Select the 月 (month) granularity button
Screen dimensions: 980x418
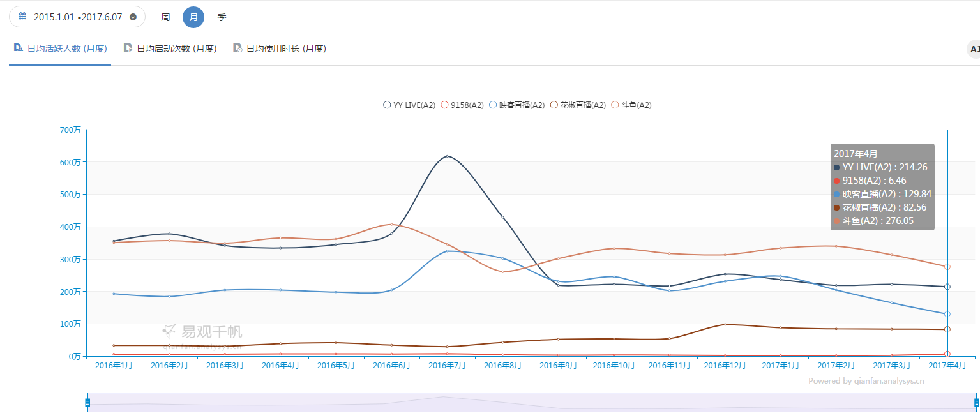(x=193, y=17)
